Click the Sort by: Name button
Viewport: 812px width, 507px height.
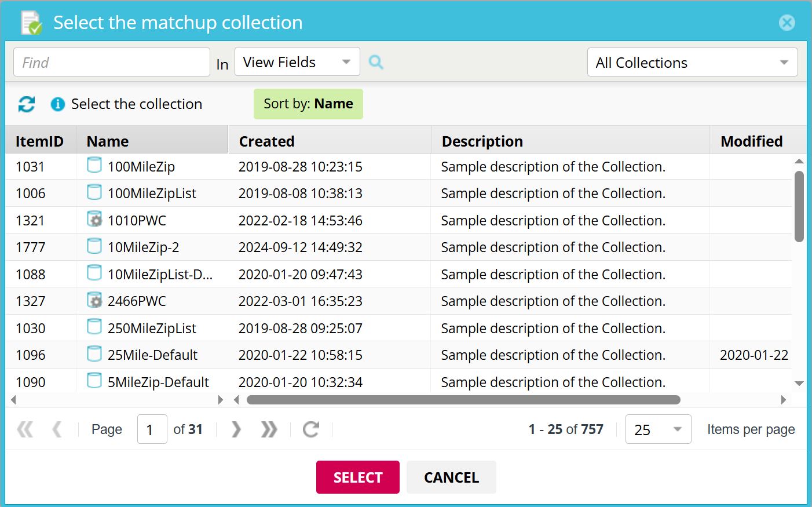click(x=308, y=104)
